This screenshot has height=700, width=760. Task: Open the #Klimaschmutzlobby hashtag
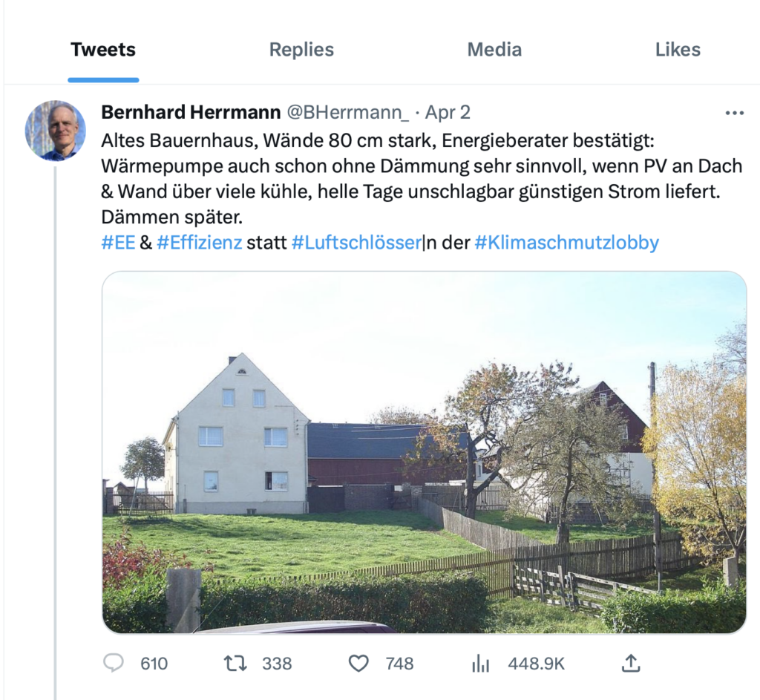coord(566,243)
